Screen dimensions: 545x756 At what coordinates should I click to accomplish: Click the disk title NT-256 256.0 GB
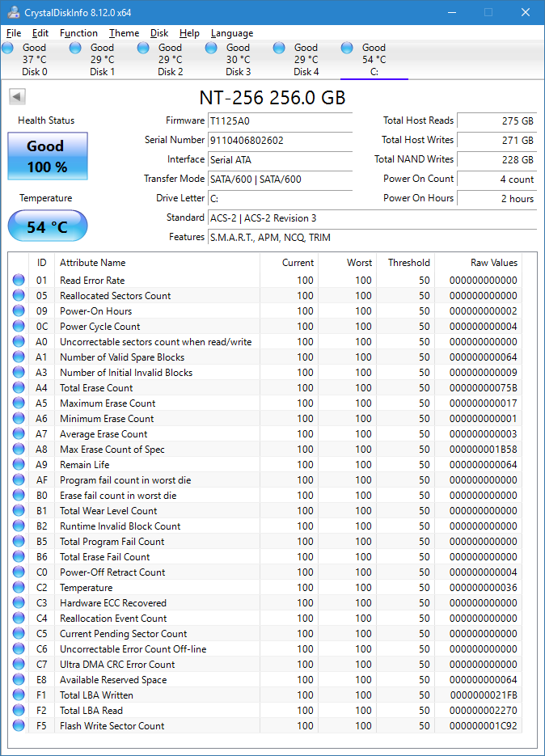(272, 97)
